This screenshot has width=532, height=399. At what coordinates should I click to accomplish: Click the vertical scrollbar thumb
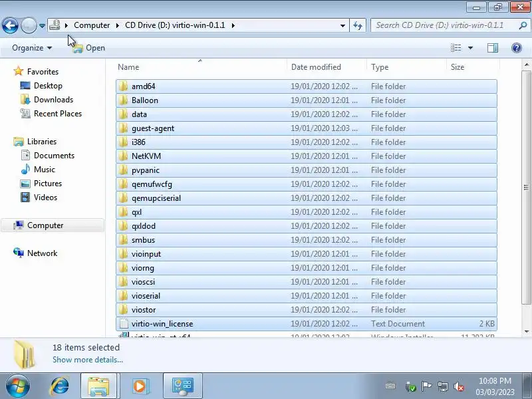526,188
